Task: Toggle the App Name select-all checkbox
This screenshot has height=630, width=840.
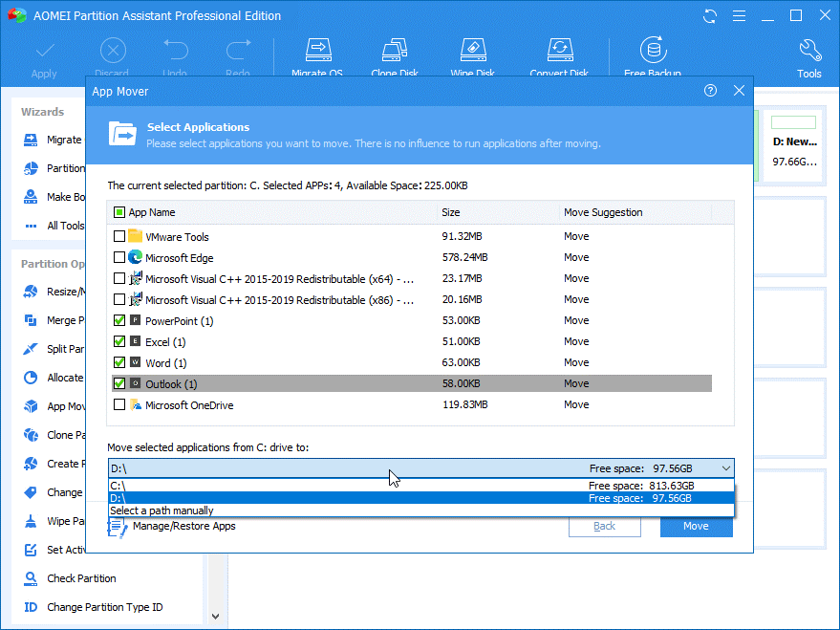Action: pos(119,212)
